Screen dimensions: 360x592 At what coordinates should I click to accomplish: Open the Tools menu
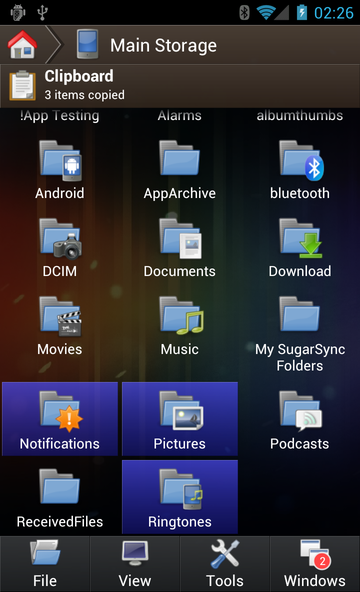point(225,564)
